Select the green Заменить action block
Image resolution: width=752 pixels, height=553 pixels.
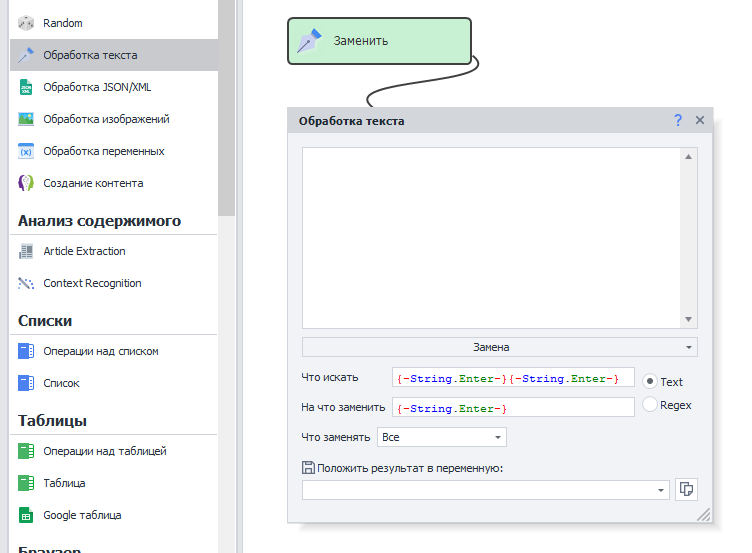click(x=379, y=41)
